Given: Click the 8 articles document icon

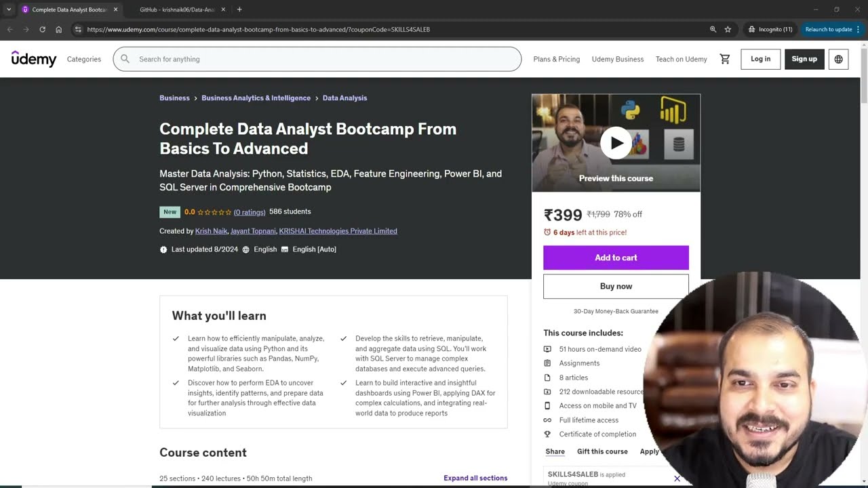Looking at the screenshot, I should (x=547, y=378).
